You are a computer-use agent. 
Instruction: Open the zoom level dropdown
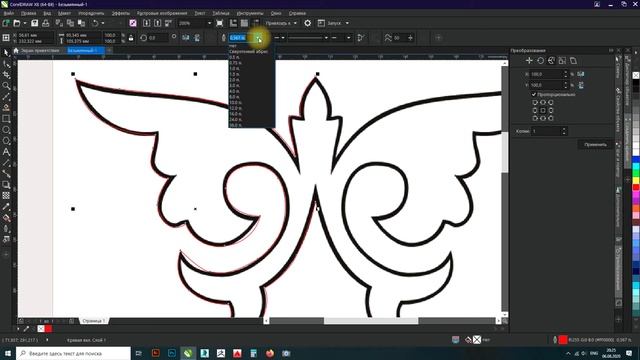(209, 23)
